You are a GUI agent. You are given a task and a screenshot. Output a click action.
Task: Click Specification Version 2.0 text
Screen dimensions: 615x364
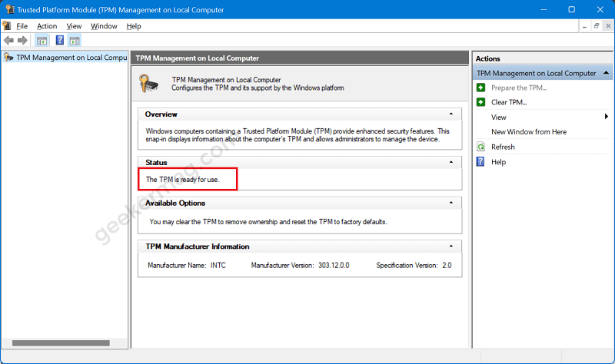coord(414,265)
